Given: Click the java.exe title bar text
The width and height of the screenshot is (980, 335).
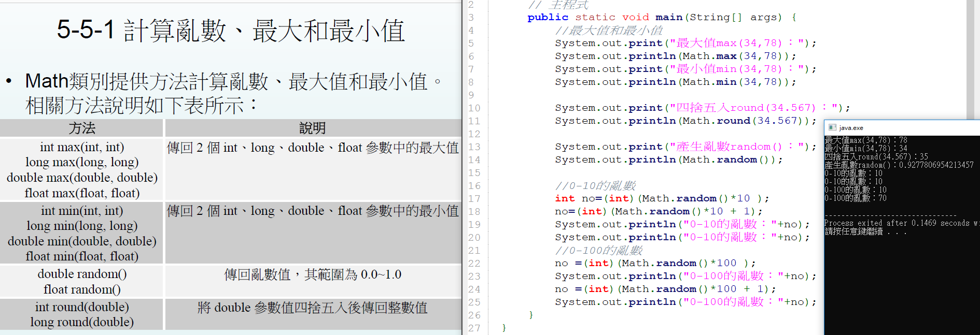Looking at the screenshot, I should (851, 128).
